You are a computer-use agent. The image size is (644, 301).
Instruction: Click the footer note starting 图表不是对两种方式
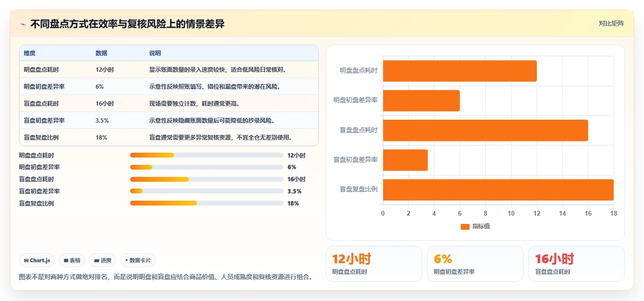tap(165, 277)
